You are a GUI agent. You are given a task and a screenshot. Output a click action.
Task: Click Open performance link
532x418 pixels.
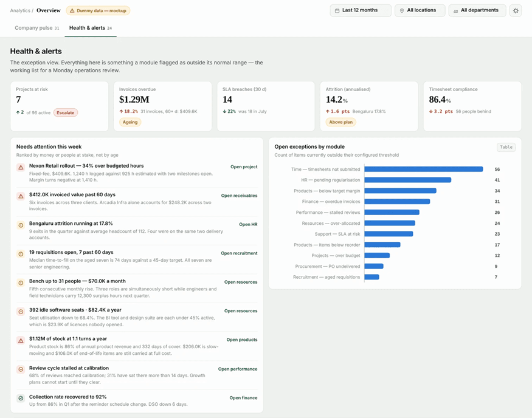click(x=238, y=369)
